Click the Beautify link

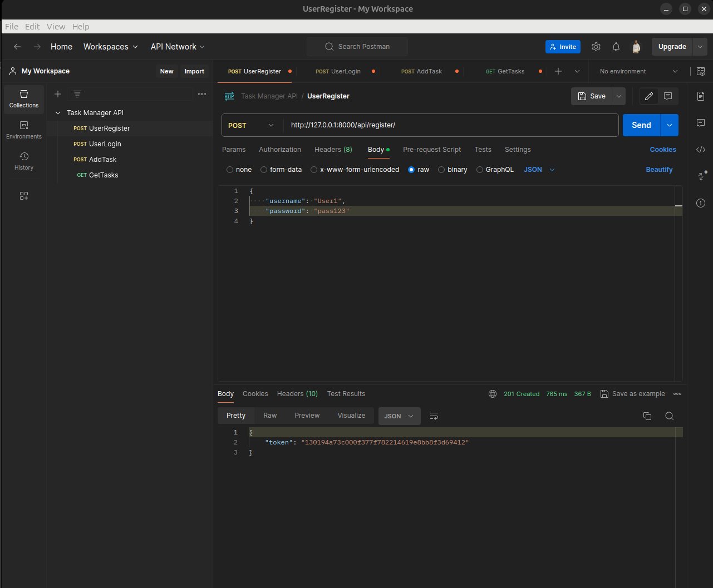[x=659, y=170]
